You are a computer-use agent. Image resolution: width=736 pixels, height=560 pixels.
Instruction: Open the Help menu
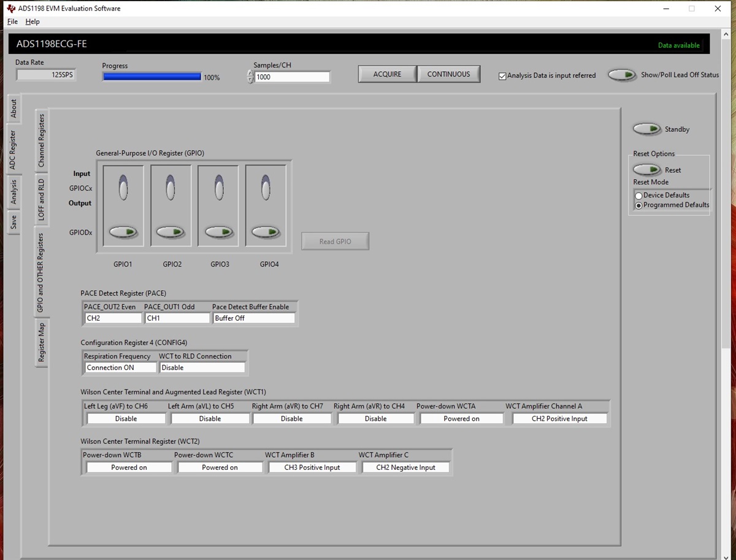[33, 21]
